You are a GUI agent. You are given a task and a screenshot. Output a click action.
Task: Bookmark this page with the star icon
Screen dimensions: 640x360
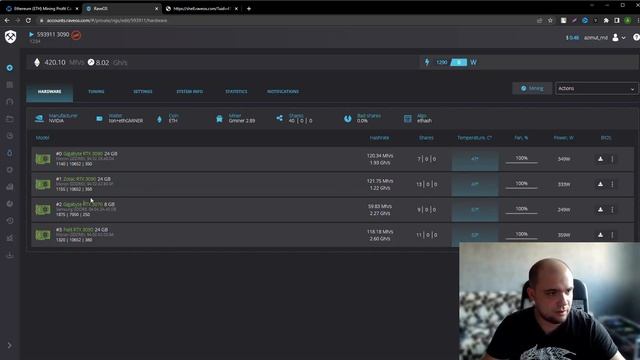coord(550,20)
